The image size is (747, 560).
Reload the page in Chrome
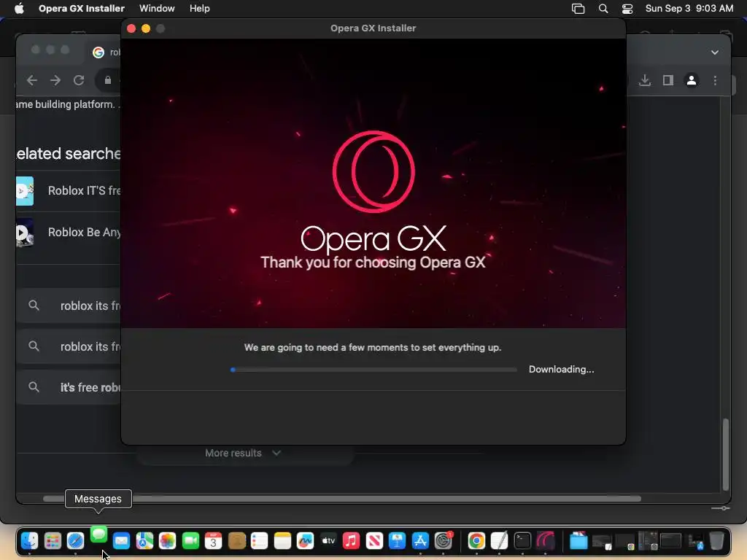[79, 80]
